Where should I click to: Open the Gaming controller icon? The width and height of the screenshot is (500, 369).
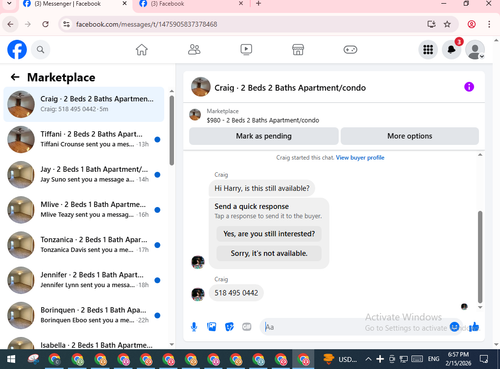pyautogui.click(x=350, y=50)
